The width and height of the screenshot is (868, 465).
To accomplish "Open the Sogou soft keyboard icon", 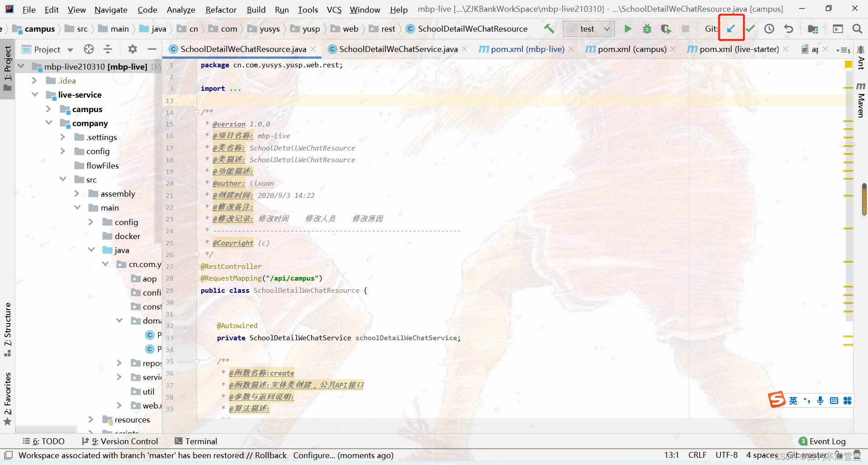I will (834, 400).
